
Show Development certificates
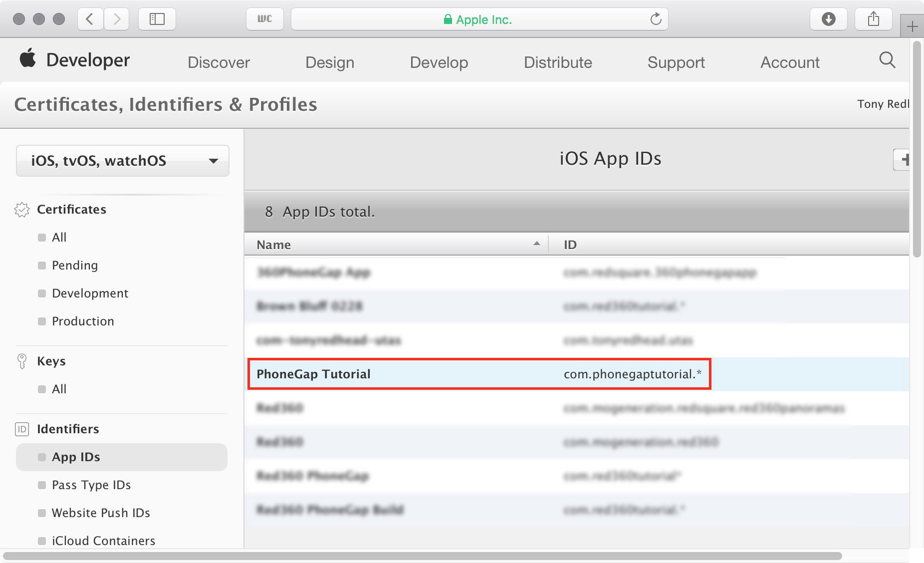pyautogui.click(x=90, y=293)
